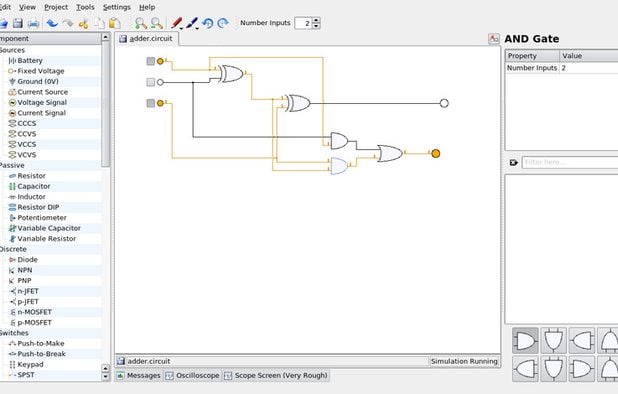Click the Print toolbar icon
The image size is (618, 394).
pyautogui.click(x=34, y=23)
